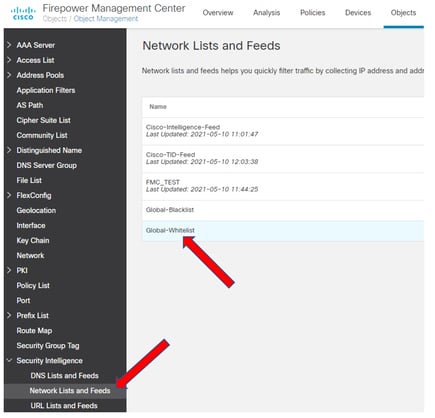Viewport: 435px width, 418px height.
Task: Open AS Path in sidebar
Action: [x=30, y=105]
